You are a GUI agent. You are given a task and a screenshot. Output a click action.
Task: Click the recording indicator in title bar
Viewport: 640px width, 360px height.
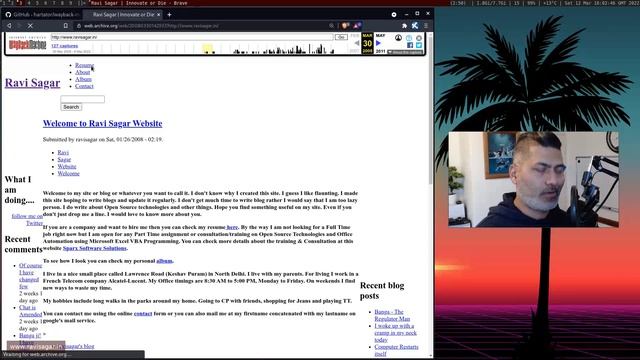point(394,15)
